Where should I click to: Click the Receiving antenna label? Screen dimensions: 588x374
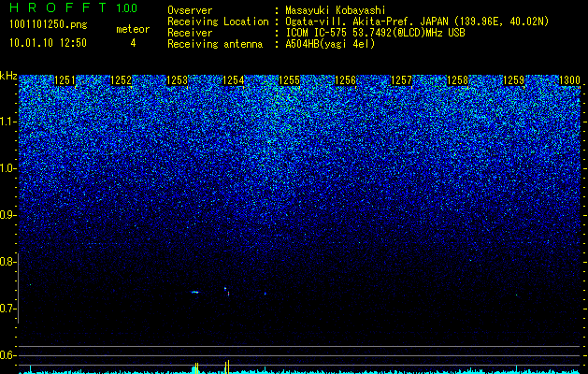tap(215, 44)
